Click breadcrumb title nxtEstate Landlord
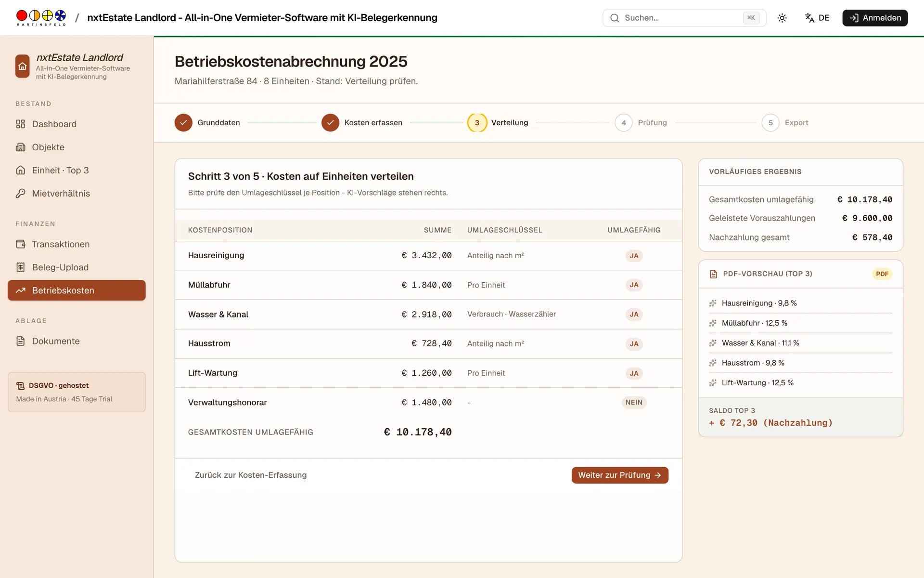This screenshot has width=924, height=578. [262, 18]
